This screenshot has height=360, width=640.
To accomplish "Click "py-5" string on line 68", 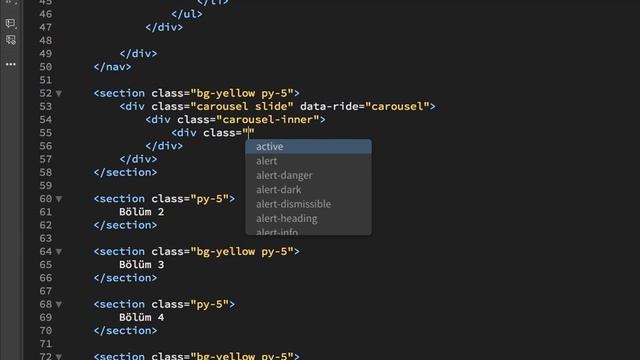I will (x=209, y=304).
